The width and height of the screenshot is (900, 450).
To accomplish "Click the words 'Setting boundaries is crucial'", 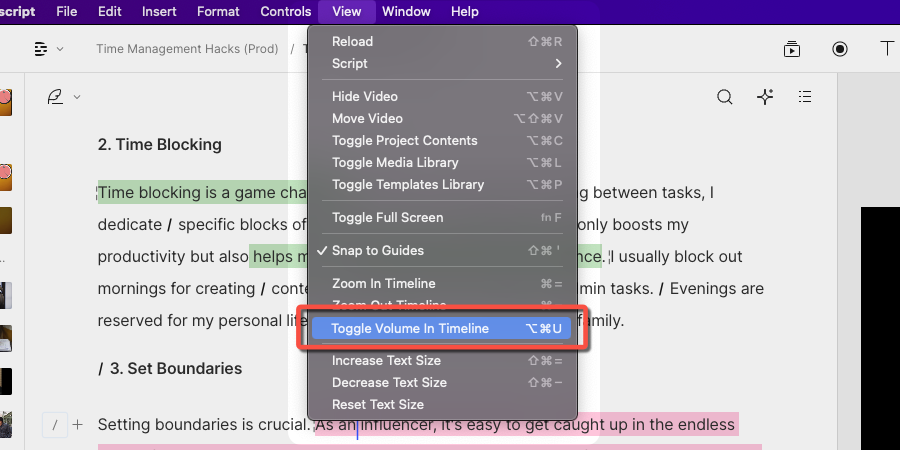I will point(204,425).
